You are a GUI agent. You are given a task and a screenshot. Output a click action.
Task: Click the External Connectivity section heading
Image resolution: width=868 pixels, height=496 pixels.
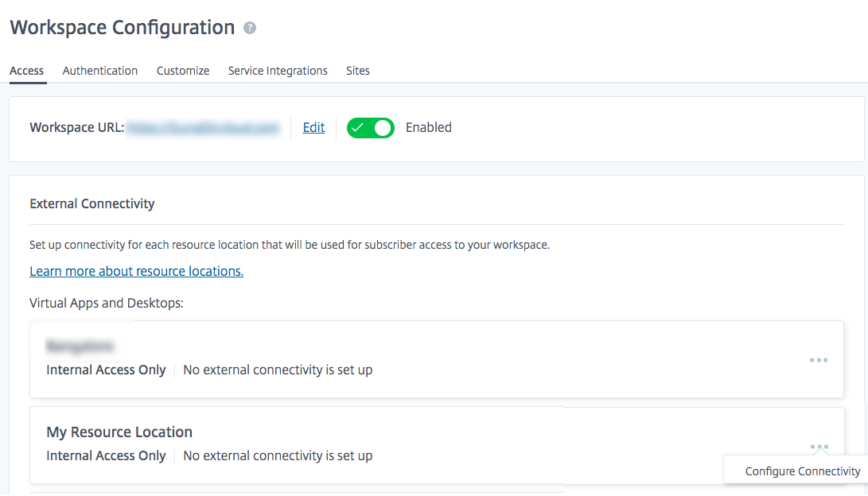pyautogui.click(x=92, y=203)
